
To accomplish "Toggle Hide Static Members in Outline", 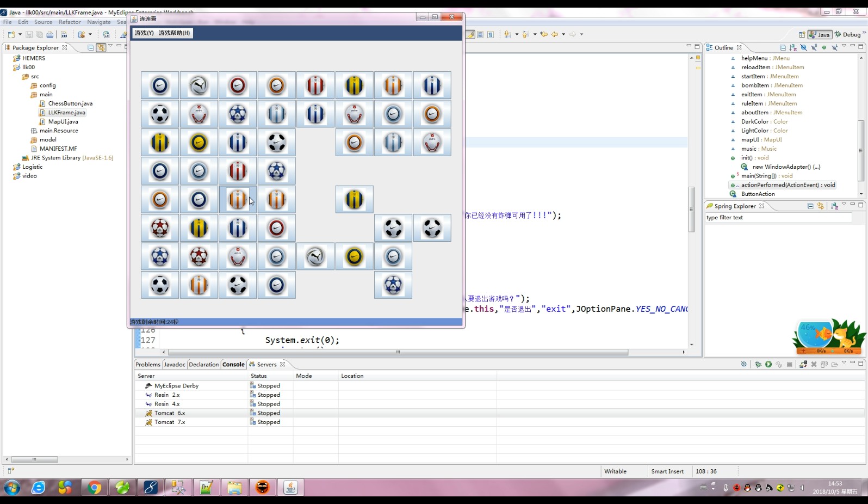I will coord(814,47).
